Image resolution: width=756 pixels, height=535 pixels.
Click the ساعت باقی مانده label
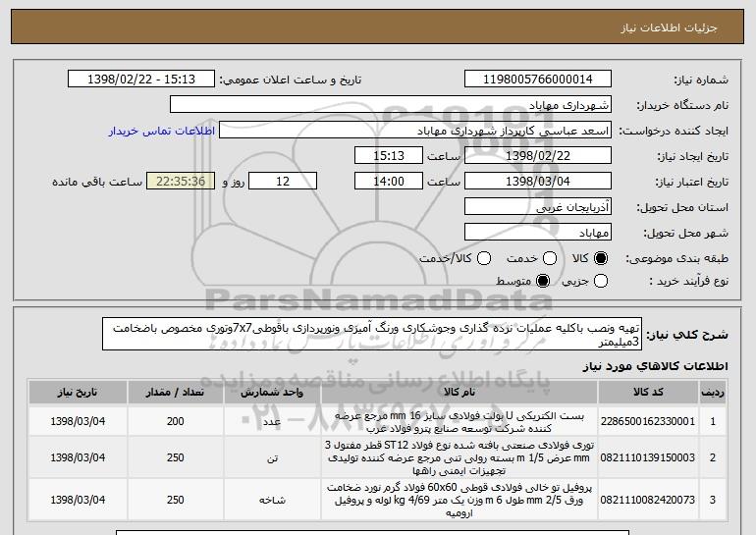pos(97,182)
